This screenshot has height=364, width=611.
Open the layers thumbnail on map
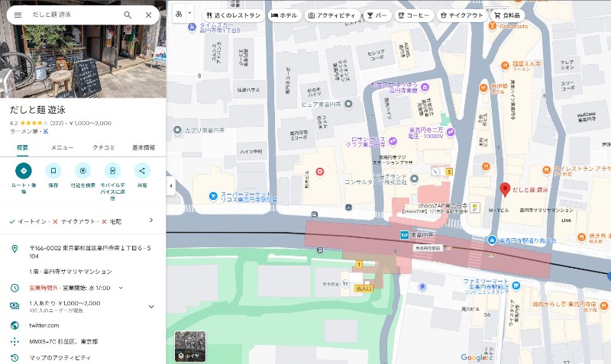coord(190,346)
